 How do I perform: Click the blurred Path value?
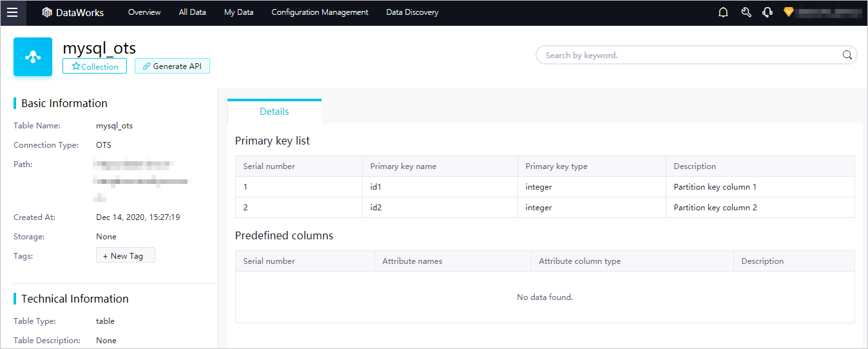(x=142, y=181)
